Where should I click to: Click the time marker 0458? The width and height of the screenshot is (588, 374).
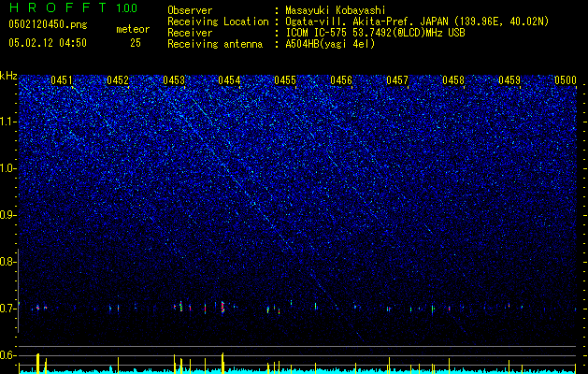[453, 80]
